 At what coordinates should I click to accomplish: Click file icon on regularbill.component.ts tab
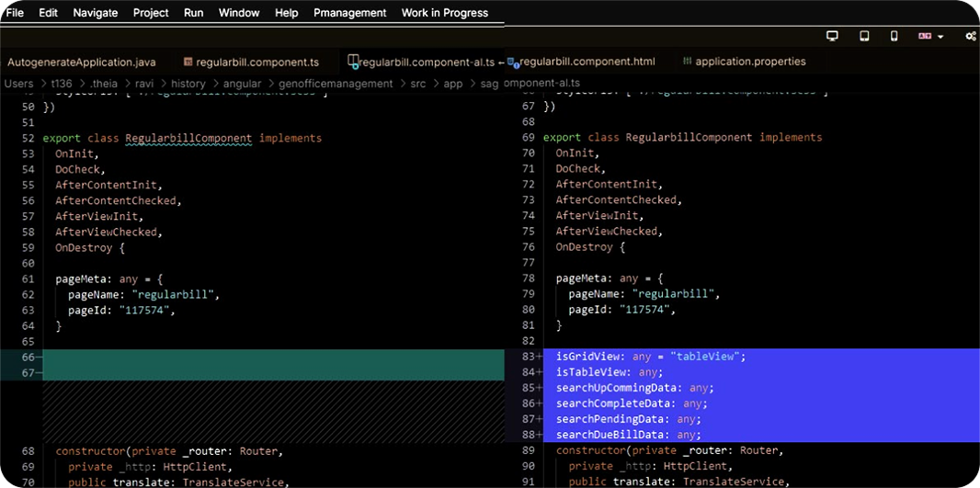[188, 62]
